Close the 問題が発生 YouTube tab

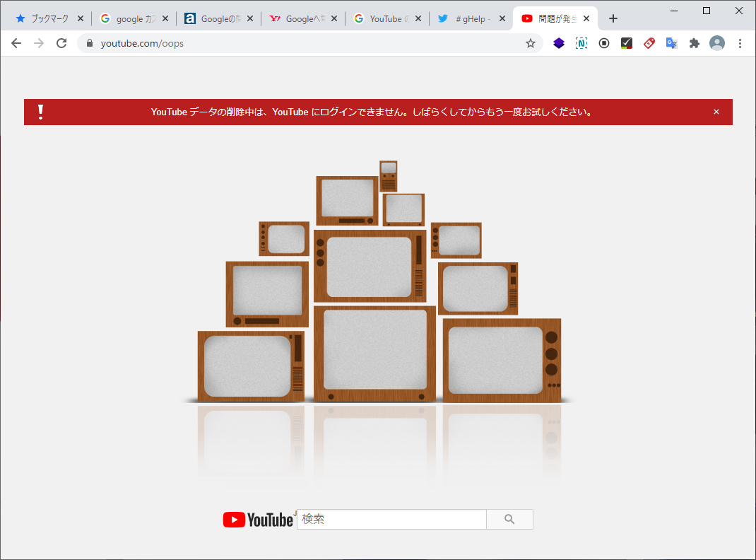[x=586, y=19]
